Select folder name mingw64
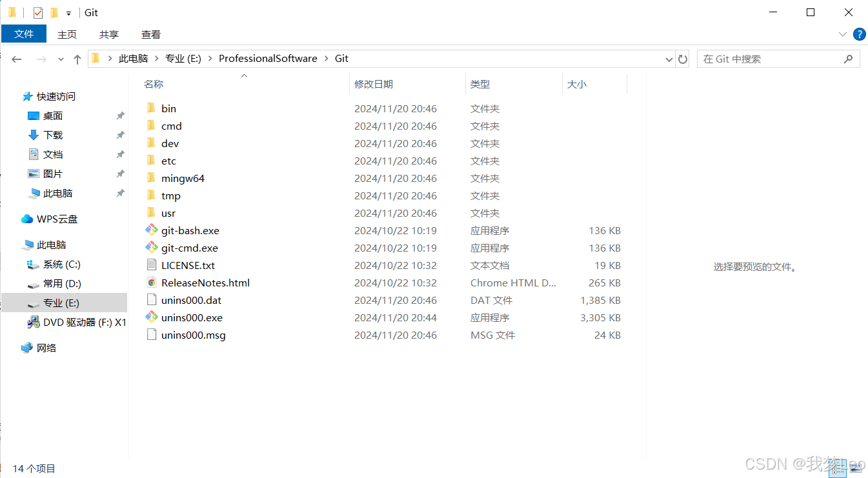The image size is (868, 478). (x=183, y=178)
